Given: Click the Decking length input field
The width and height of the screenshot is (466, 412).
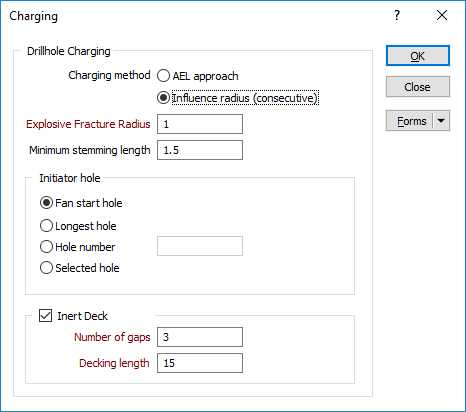Looking at the screenshot, I should 200,363.
